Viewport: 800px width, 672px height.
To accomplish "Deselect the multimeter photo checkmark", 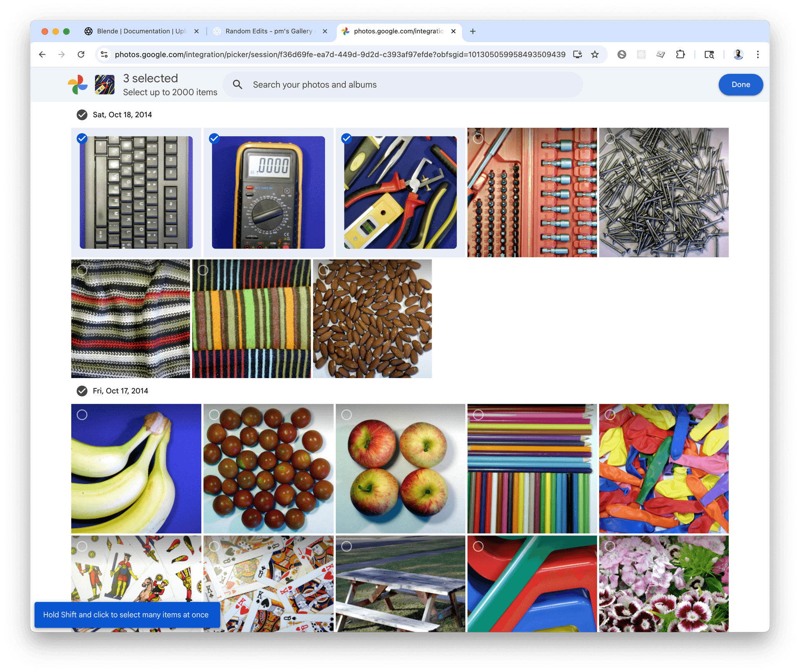I will point(215,138).
